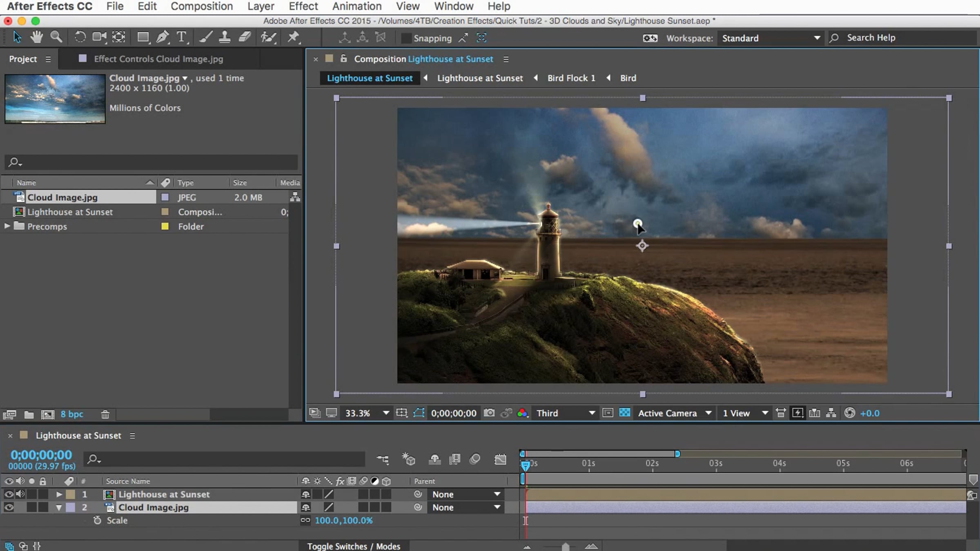Viewport: 980px width, 551px height.
Task: Select the Pen tool
Action: (162, 37)
